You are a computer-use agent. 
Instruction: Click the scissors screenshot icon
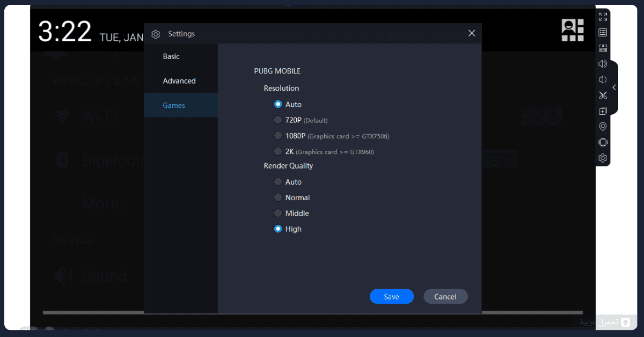(x=603, y=96)
